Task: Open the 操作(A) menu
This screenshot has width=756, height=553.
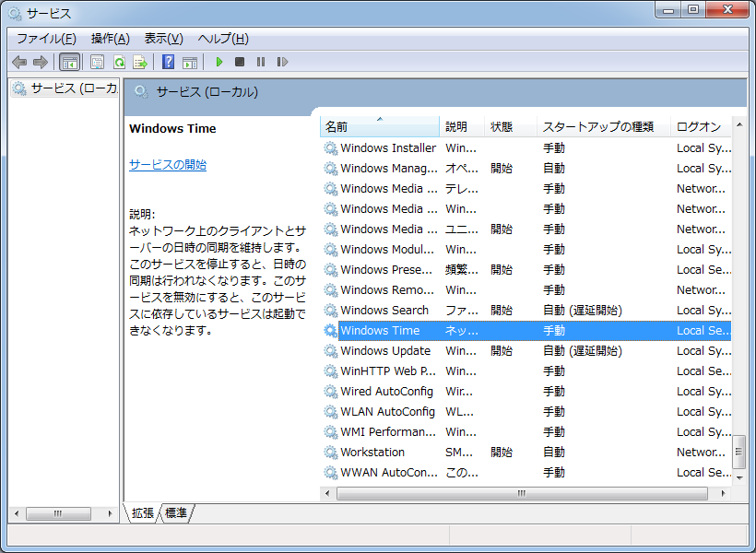Action: tap(110, 38)
